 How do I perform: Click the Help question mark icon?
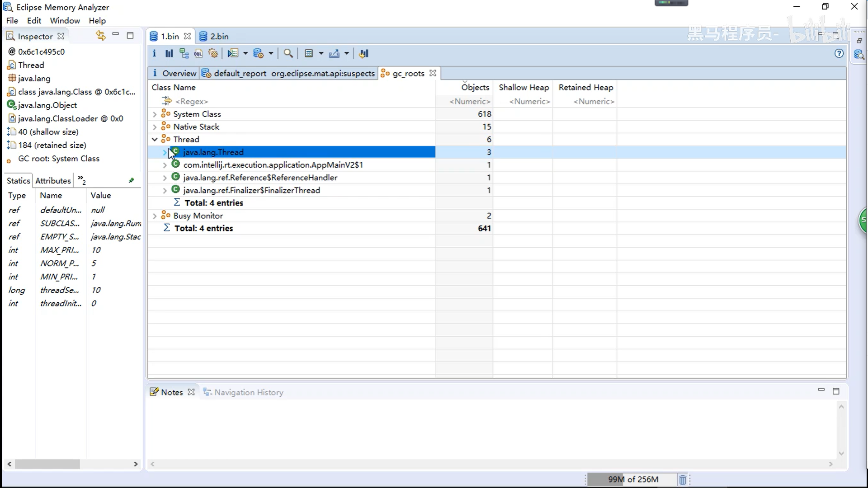(x=839, y=53)
